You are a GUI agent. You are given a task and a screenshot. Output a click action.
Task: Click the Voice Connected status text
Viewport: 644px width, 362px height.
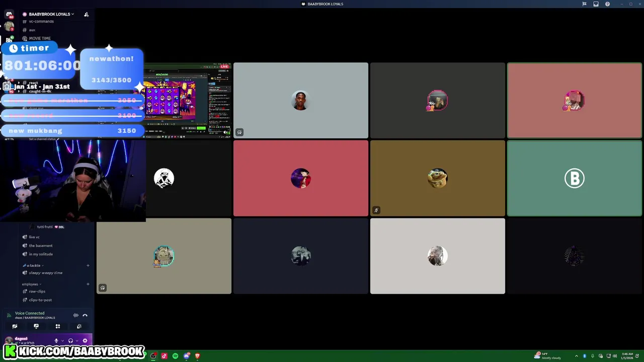tap(30, 313)
